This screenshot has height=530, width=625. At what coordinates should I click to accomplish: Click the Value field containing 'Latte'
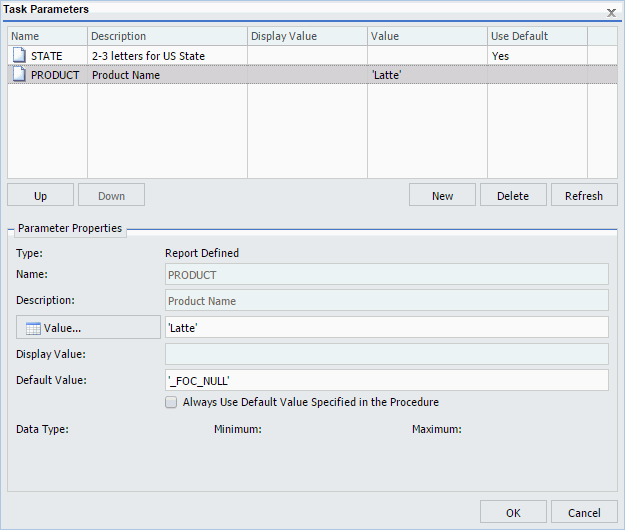386,327
